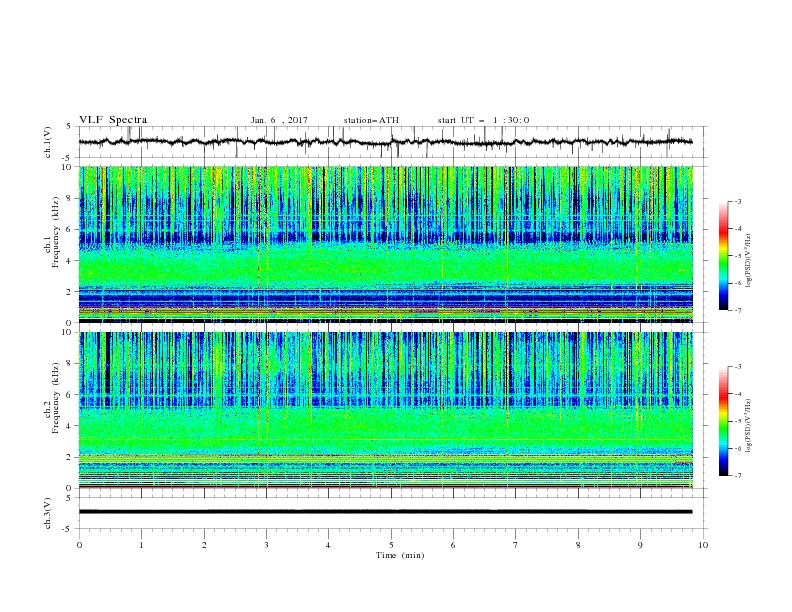The image size is (792, 612).
Task: Click time axis tick label "3"
Action: (x=266, y=545)
